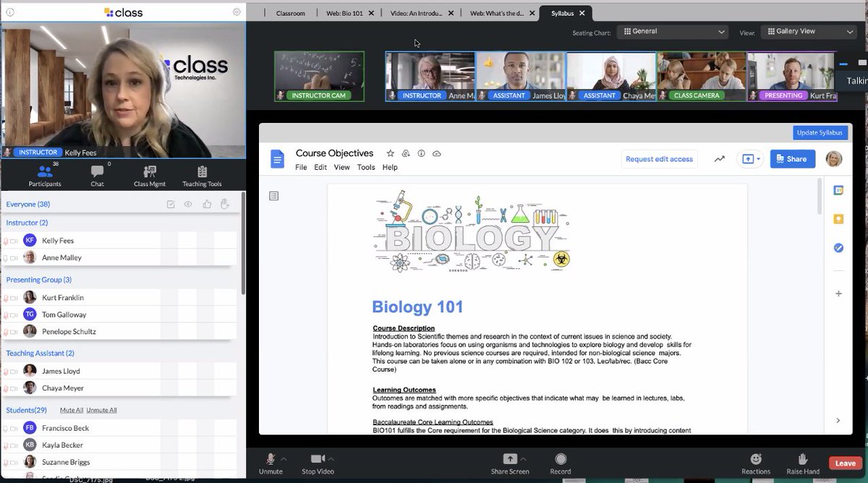Screen dimensions: 868x483
Task: Open the Tools menu in Docs
Action: [366, 167]
